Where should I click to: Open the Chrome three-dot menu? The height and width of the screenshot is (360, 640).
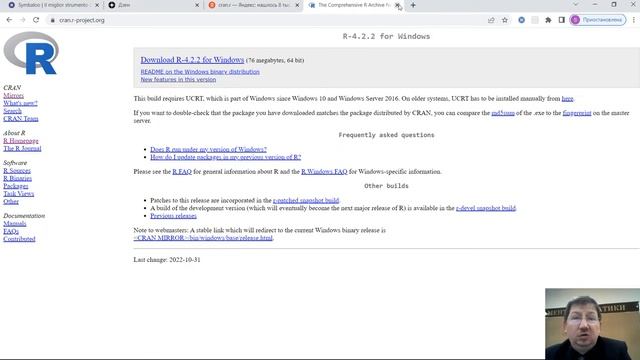(x=633, y=20)
